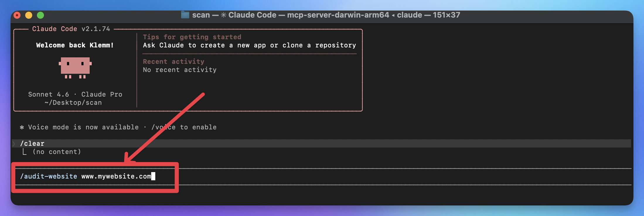This screenshot has width=644, height=216.
Task: Click the "Recent activity" heading
Action: pos(174,62)
